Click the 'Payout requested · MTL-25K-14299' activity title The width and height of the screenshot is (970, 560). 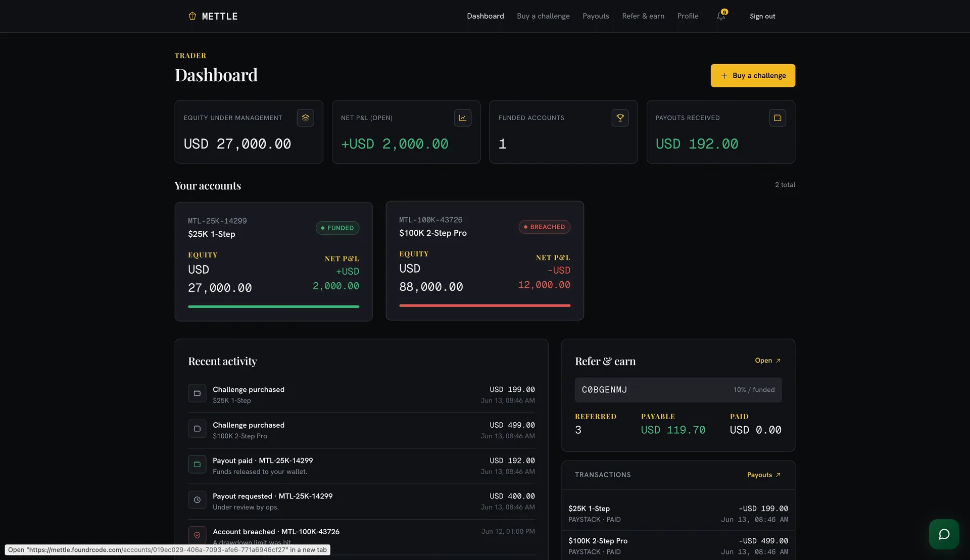coord(272,496)
